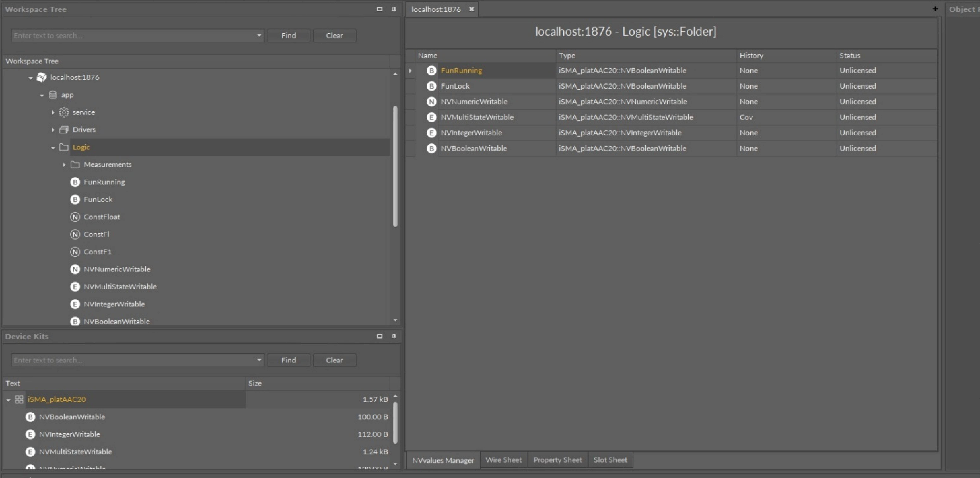The image size is (980, 478).
Task: Click the Drivers folder icon
Action: click(x=64, y=129)
